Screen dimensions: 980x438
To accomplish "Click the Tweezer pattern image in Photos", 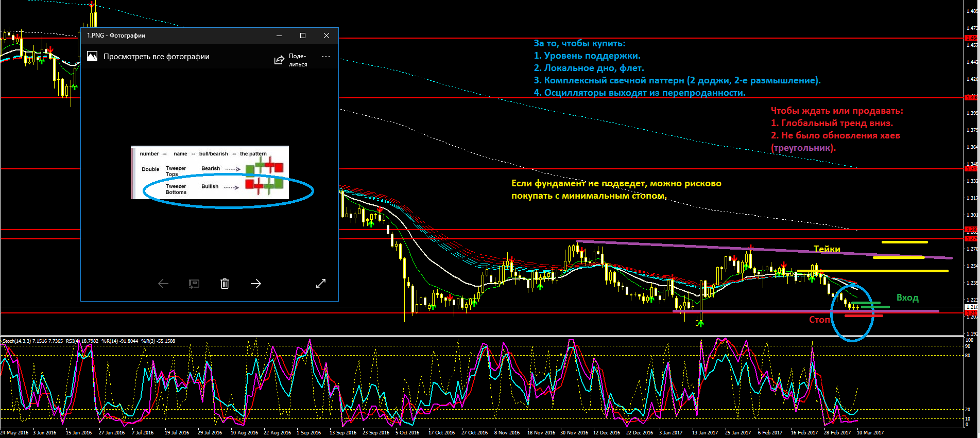I will [x=210, y=172].
